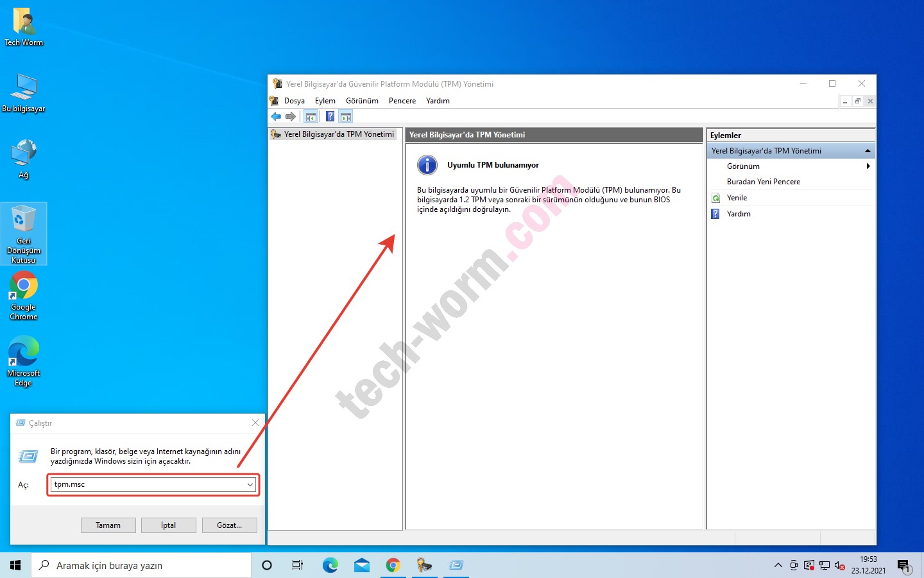This screenshot has width=924, height=578.
Task: Click the Forward arrow in the TPM toolbar
Action: coord(291,116)
